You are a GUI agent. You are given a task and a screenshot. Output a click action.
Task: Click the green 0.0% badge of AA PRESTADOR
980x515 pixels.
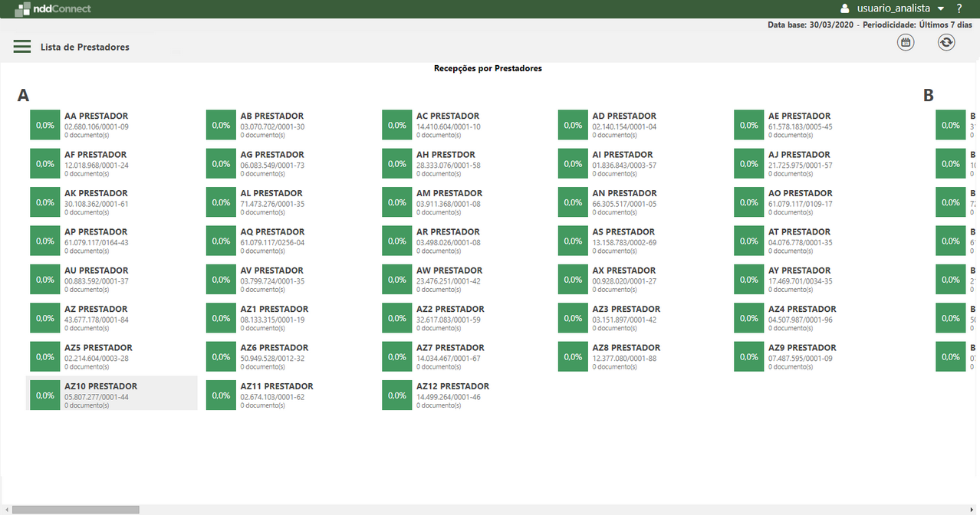coord(44,124)
